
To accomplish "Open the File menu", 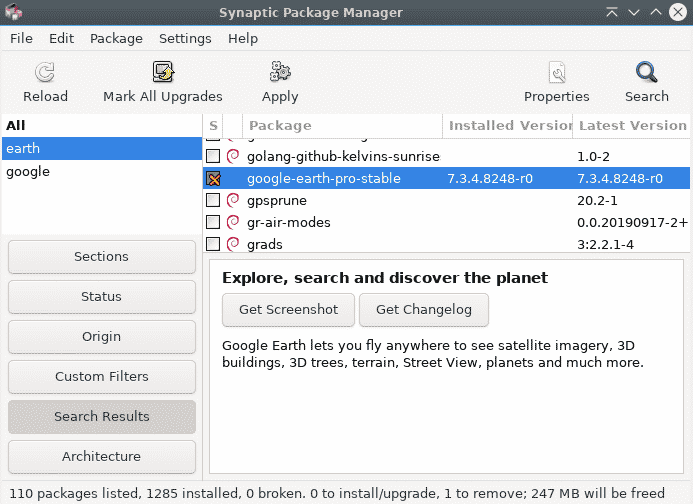I will (x=21, y=38).
